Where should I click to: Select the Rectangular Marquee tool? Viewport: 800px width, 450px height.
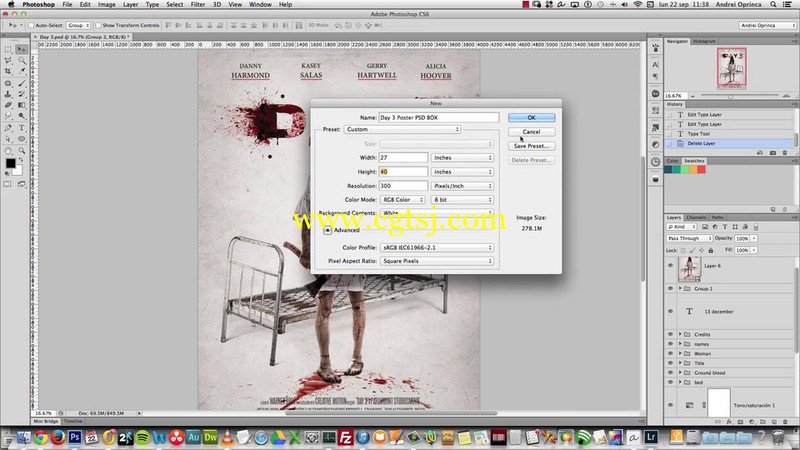coord(8,49)
